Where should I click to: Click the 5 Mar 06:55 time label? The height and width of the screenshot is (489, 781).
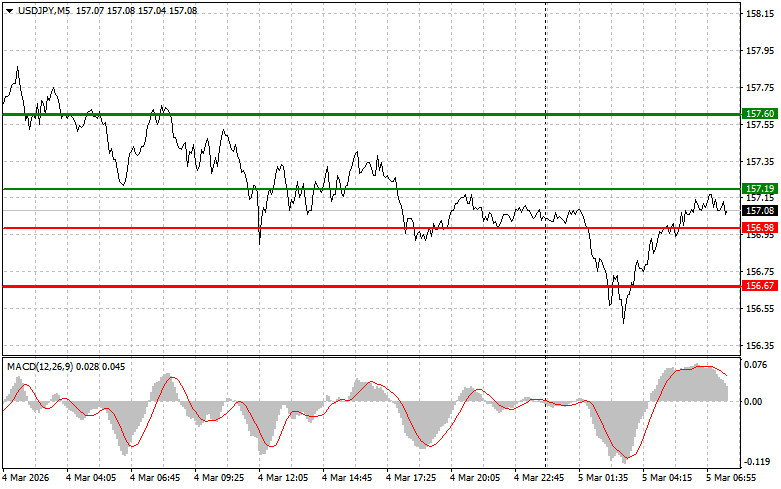click(x=731, y=478)
